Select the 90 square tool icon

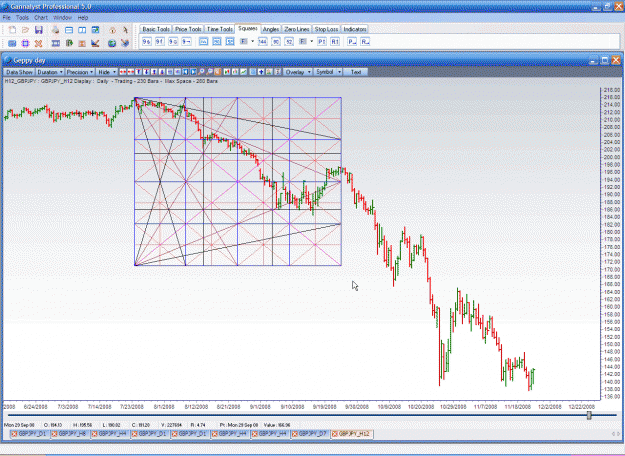(276, 42)
